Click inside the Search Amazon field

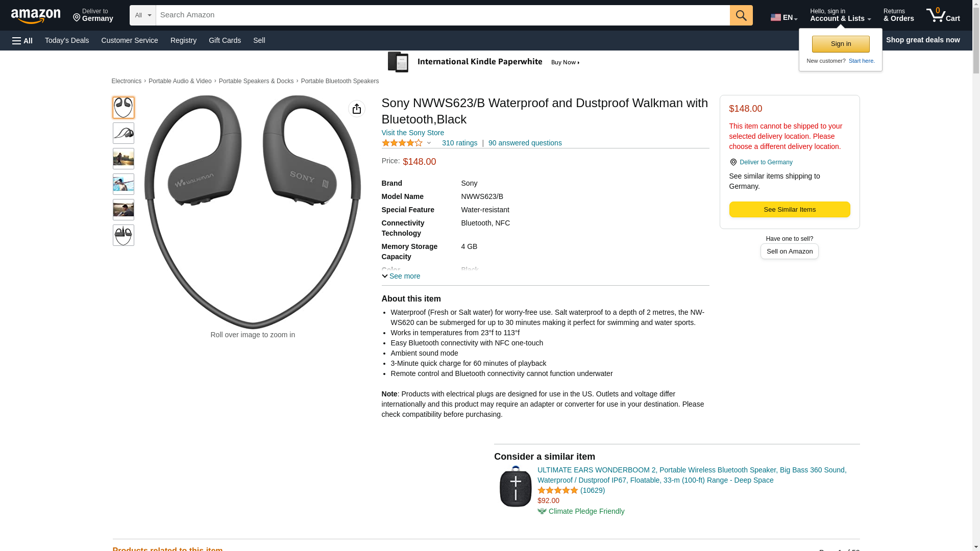coord(442,15)
